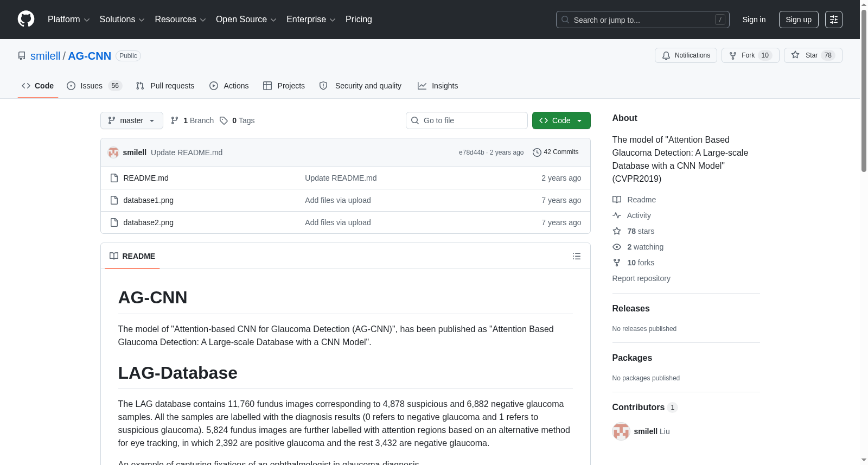This screenshot has height=465, width=868.
Task: Open the README.md file
Action: point(146,178)
